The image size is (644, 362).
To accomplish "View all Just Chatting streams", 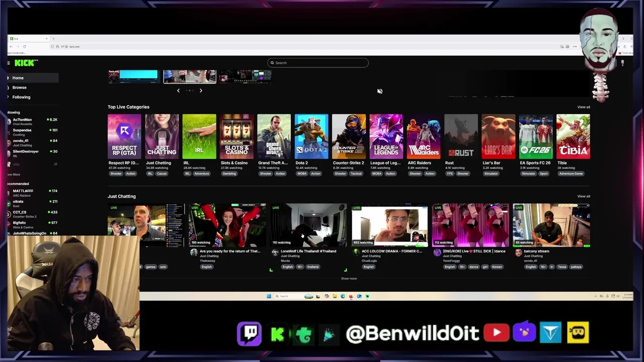I will (x=584, y=197).
